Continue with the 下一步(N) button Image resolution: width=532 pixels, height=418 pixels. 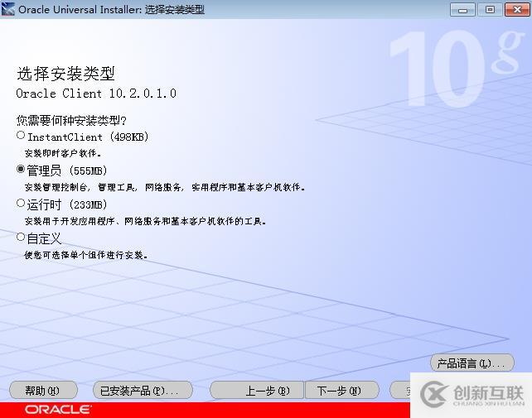click(x=341, y=391)
